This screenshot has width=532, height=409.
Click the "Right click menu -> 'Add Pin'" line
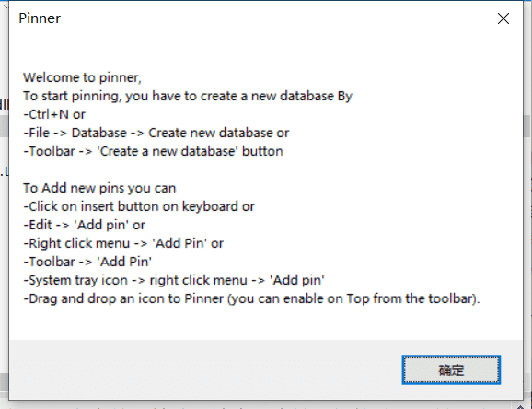pyautogui.click(x=123, y=243)
